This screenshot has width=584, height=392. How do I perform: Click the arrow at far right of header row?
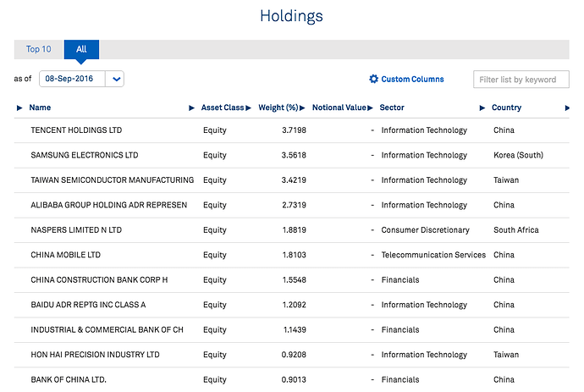click(567, 108)
